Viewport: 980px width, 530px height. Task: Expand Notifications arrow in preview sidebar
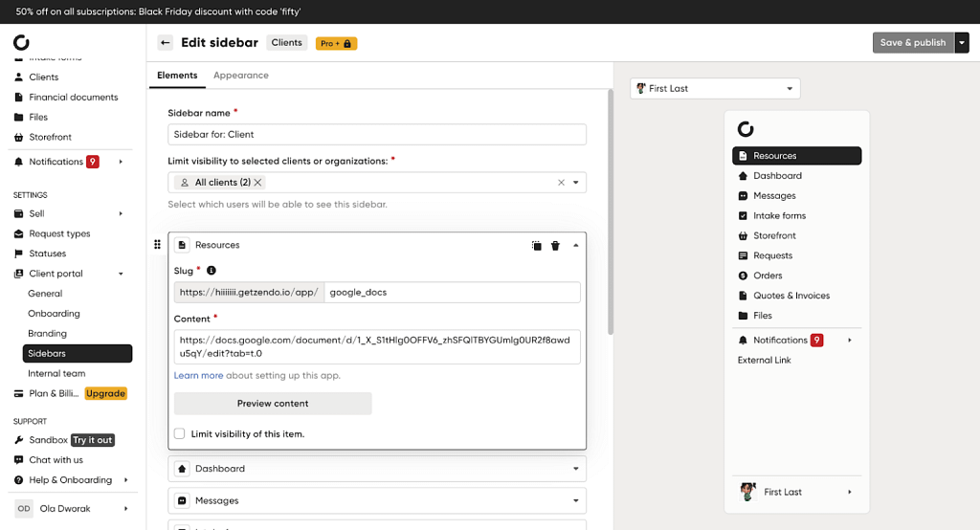tap(850, 340)
